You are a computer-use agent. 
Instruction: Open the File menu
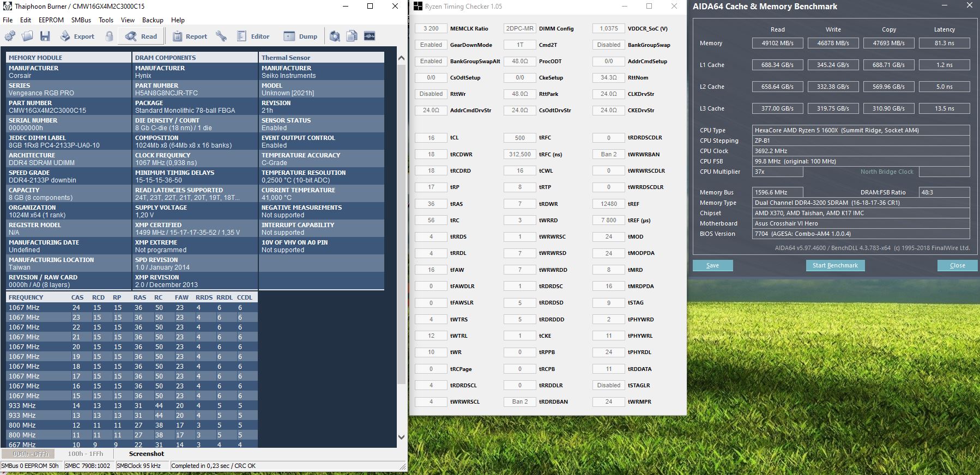(x=8, y=20)
